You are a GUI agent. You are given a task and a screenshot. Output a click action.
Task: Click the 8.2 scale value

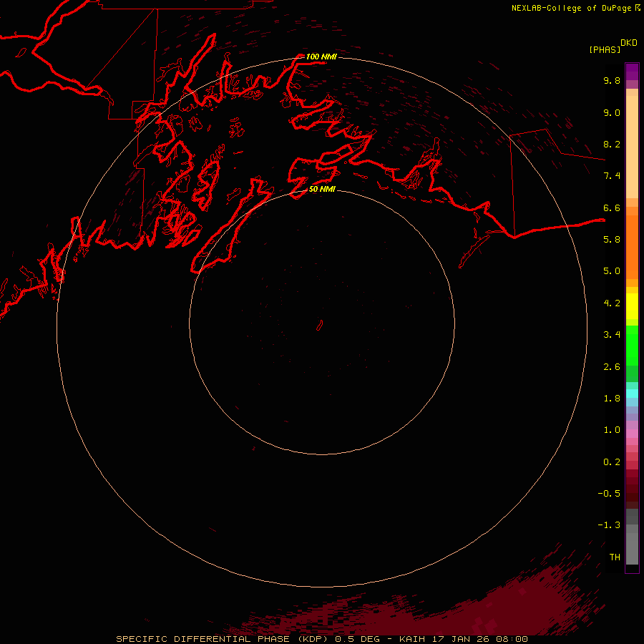coord(612,144)
